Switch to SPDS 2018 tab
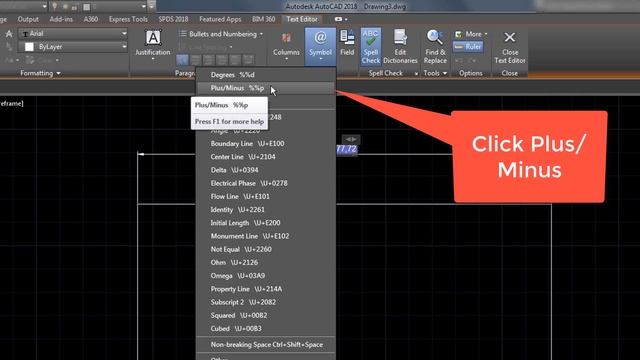The image size is (640, 360). 173,19
